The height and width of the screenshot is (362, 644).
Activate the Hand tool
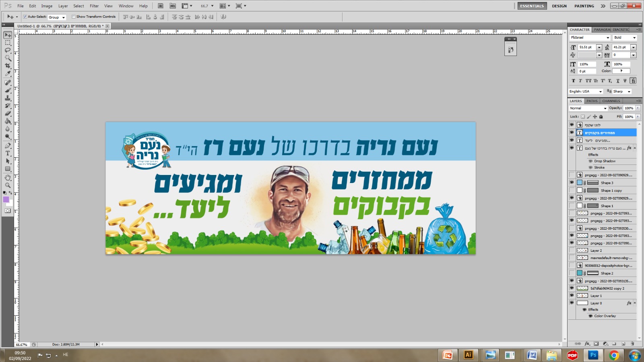pyautogui.click(x=8, y=177)
